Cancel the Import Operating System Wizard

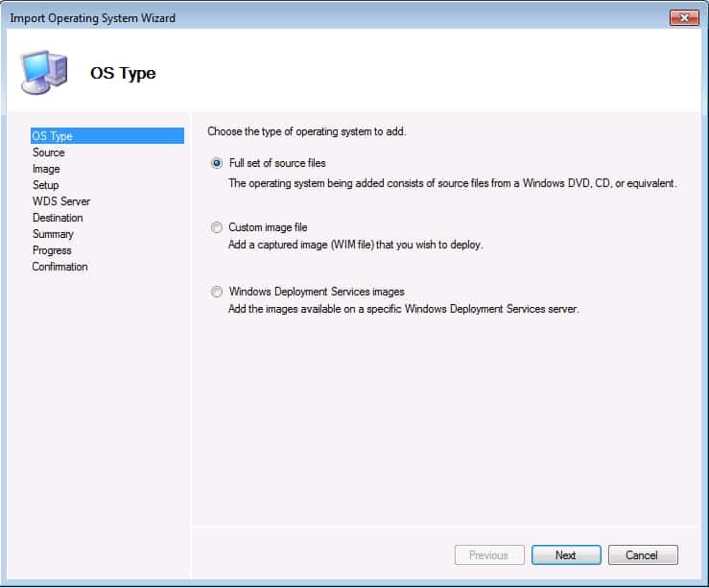pos(643,554)
